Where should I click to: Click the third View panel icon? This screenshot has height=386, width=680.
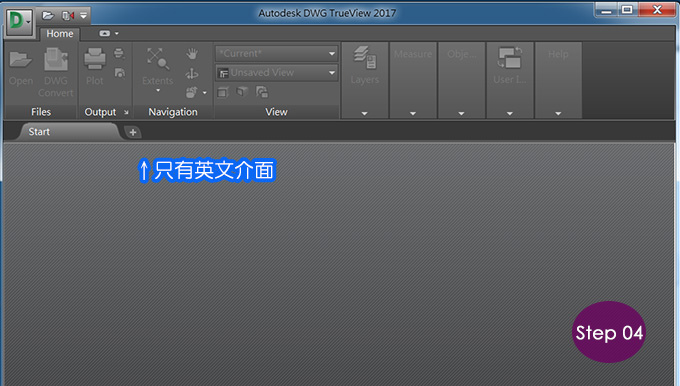click(x=262, y=92)
